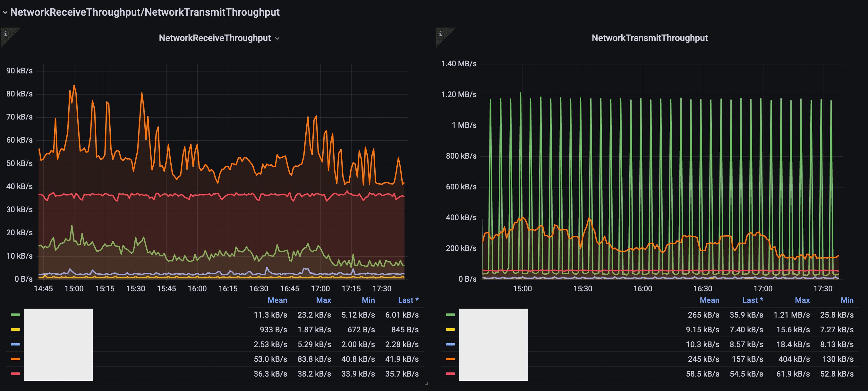Click orange series swatch in transmit legend
Image resolution: width=868 pixels, height=391 pixels.
coord(450,359)
